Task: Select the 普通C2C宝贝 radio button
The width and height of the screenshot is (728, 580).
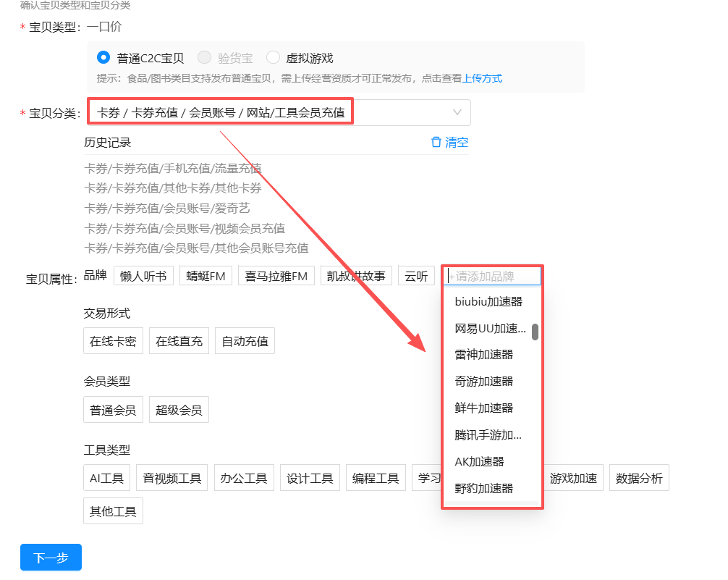Action: pos(103,57)
